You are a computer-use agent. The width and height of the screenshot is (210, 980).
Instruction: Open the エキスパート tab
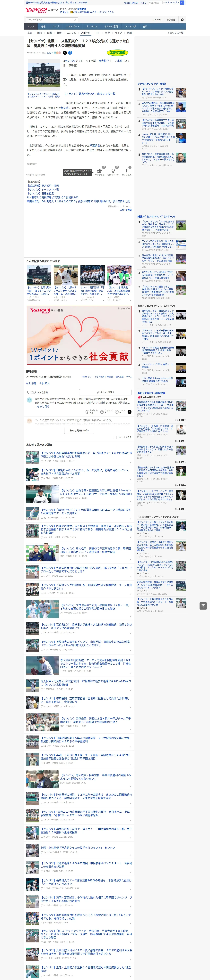[x=72, y=27]
